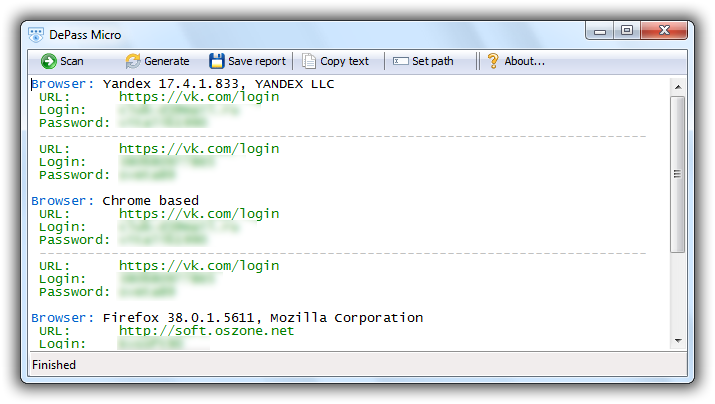Minimize the DePass Micro window
This screenshot has width=715, height=404.
tap(600, 31)
